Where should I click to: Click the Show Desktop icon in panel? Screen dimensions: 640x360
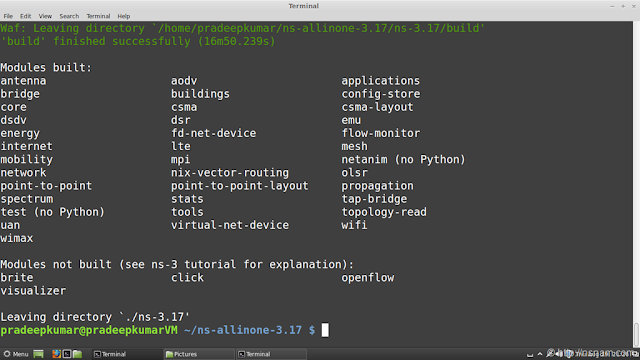click(38, 354)
